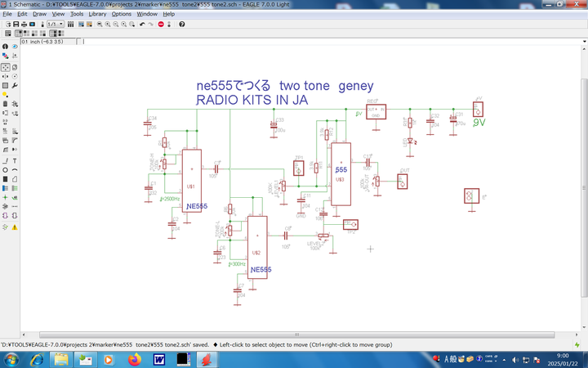The width and height of the screenshot is (588, 368).
Task: Click the vertical scrollbar on the right
Action: tap(583, 188)
